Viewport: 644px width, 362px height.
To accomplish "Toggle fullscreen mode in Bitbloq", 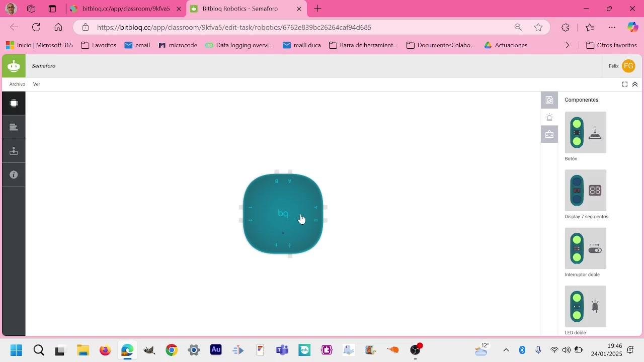I will pos(625,84).
